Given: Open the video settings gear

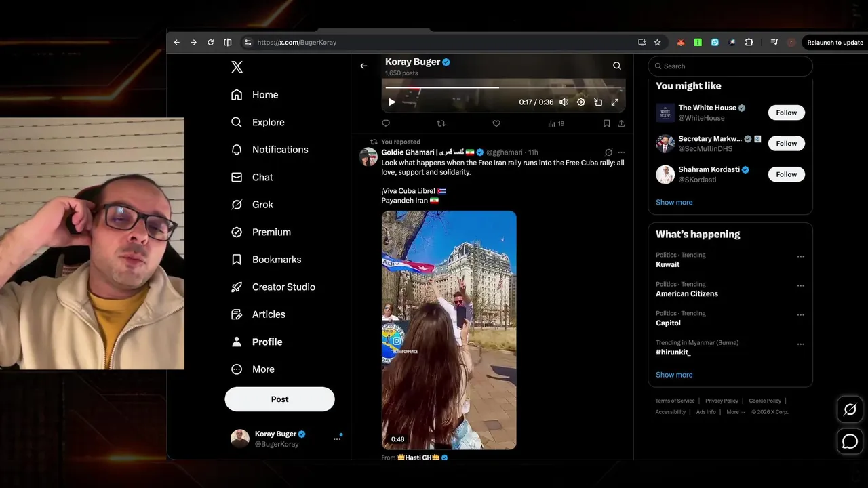Looking at the screenshot, I should (x=581, y=102).
